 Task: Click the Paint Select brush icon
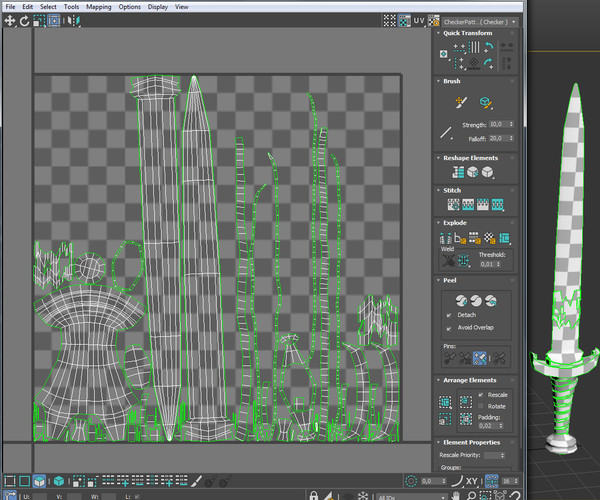[x=196, y=481]
